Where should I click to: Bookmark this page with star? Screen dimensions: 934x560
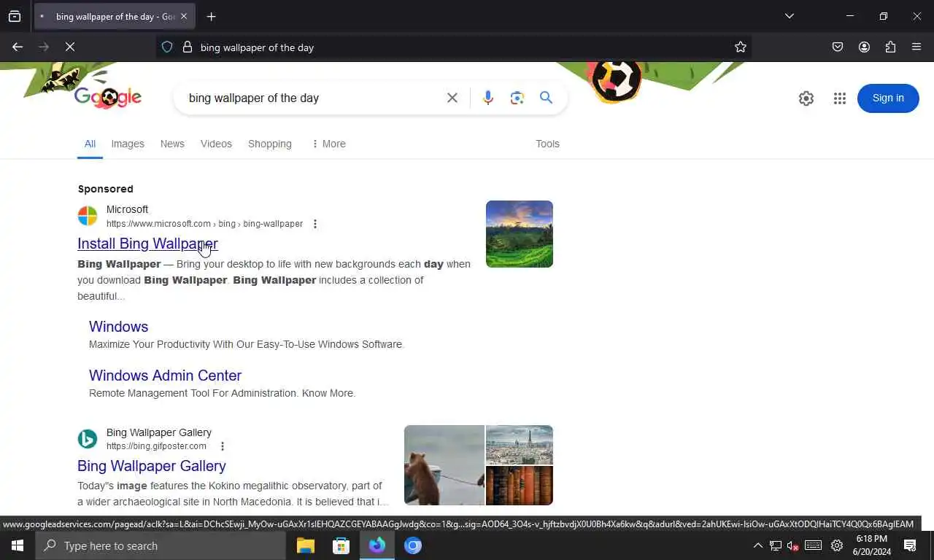741,47
